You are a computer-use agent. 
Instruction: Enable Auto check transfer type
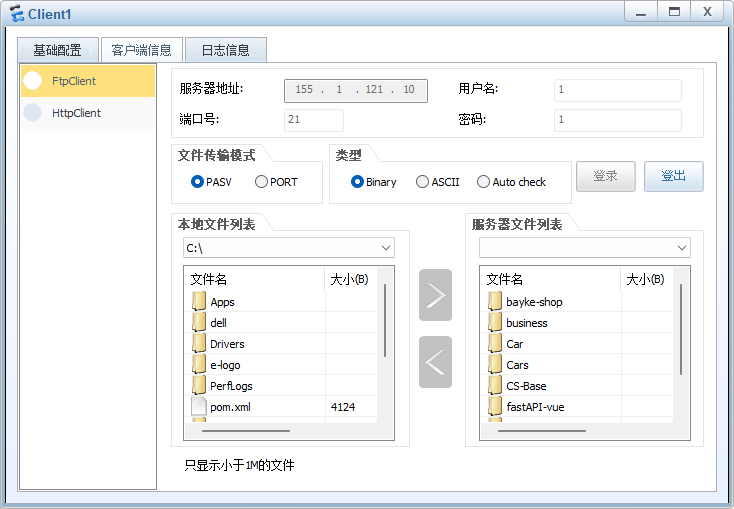[484, 182]
